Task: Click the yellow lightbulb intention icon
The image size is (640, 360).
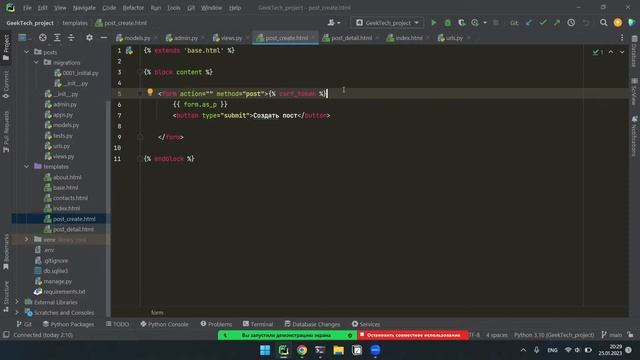Action: tap(150, 92)
